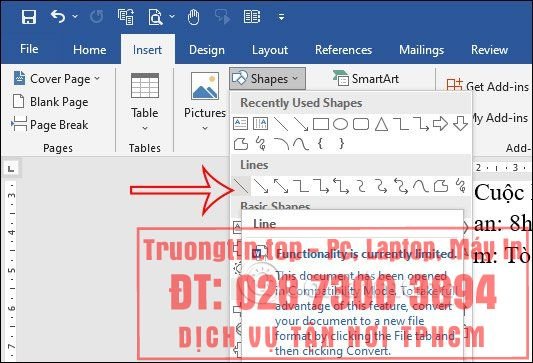Select Double Arrow line under Lines
Image resolution: width=533 pixels, height=363 pixels.
point(281,186)
